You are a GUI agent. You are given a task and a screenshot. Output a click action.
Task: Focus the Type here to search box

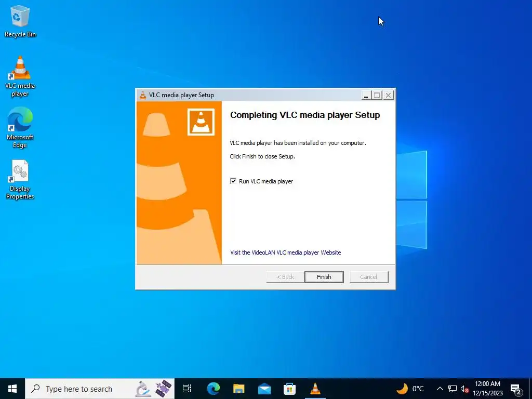[x=100, y=389]
